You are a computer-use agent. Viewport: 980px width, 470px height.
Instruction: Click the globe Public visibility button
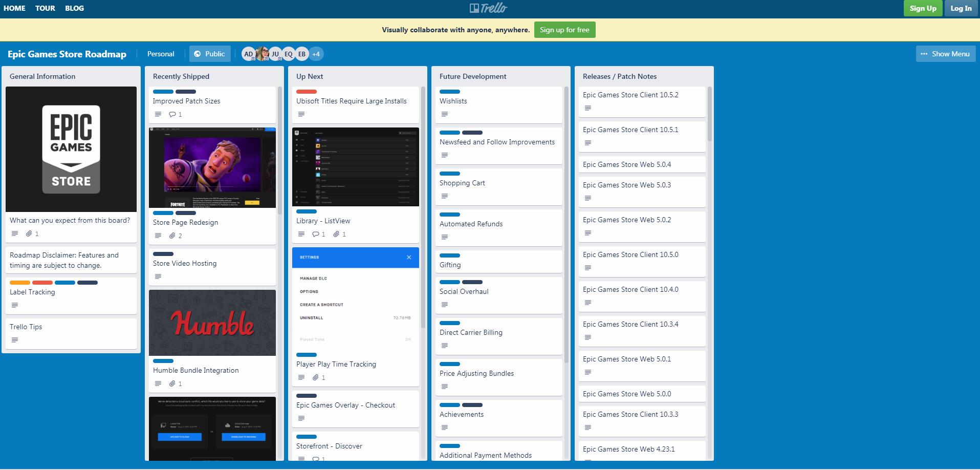click(x=210, y=54)
